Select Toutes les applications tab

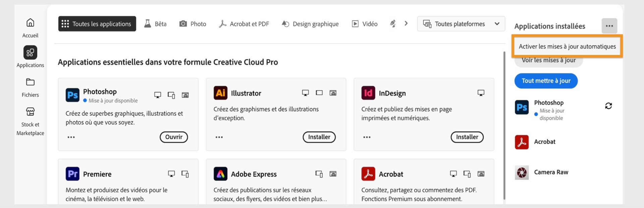[97, 24]
